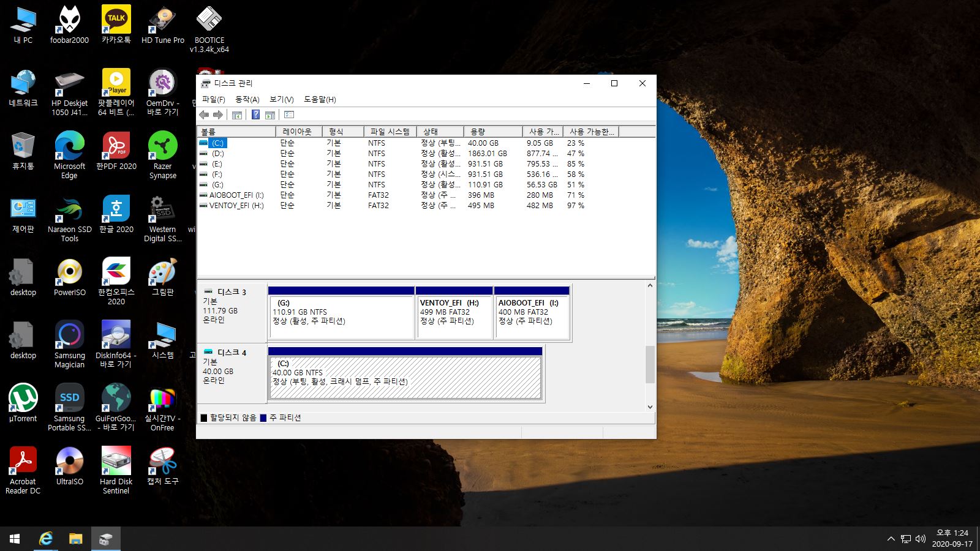Sort by the 볼륨 column header

pyautogui.click(x=236, y=132)
